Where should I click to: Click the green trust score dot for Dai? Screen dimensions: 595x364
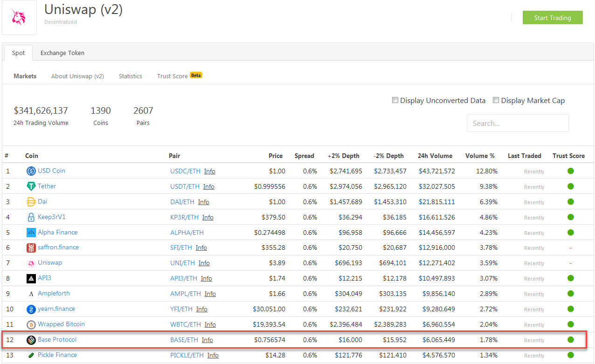click(570, 202)
